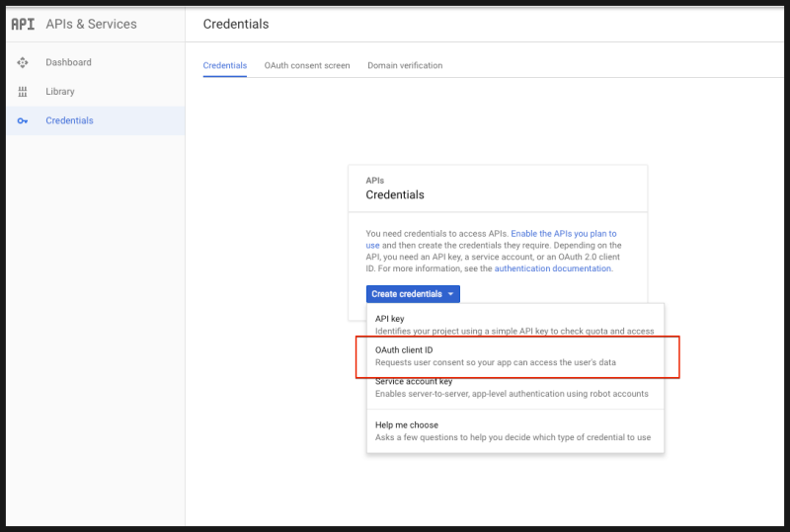
Task: Select Credentials label in the left sidebar
Action: [69, 120]
